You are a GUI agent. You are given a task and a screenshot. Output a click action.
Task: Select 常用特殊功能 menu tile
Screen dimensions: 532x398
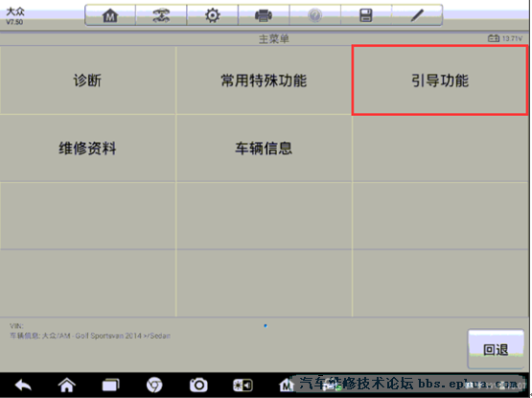point(264,81)
